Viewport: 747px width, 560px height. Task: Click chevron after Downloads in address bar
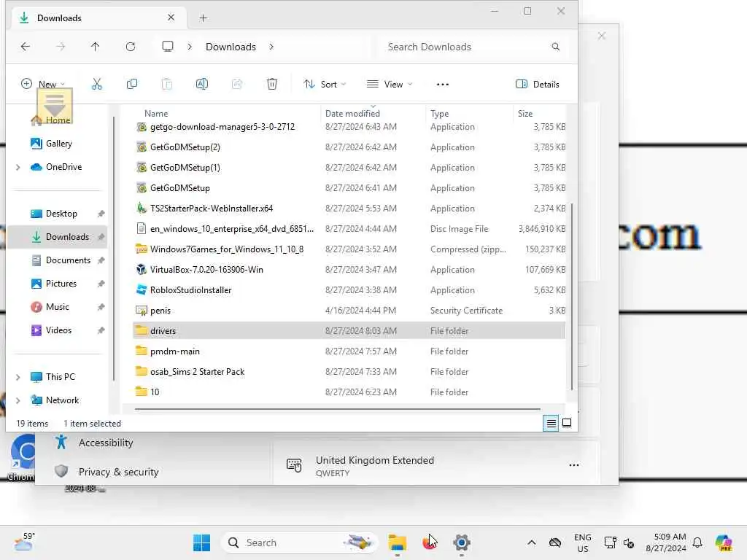coord(271,47)
